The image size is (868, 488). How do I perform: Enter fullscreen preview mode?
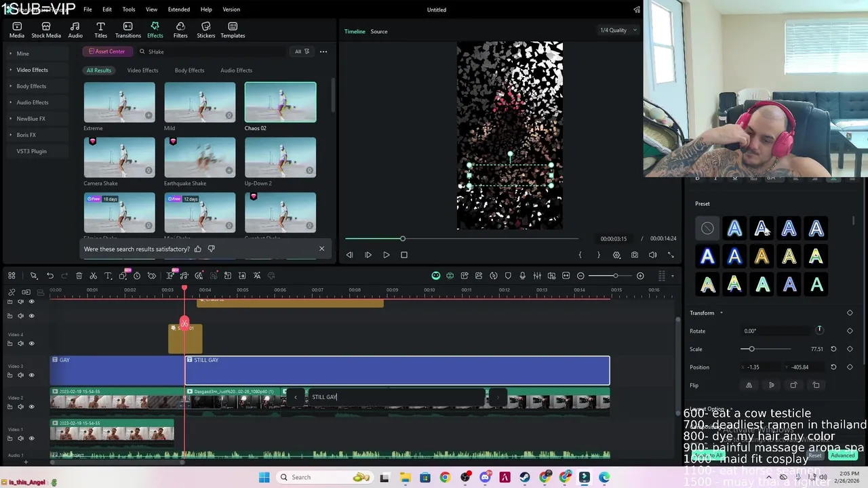pyautogui.click(x=671, y=255)
